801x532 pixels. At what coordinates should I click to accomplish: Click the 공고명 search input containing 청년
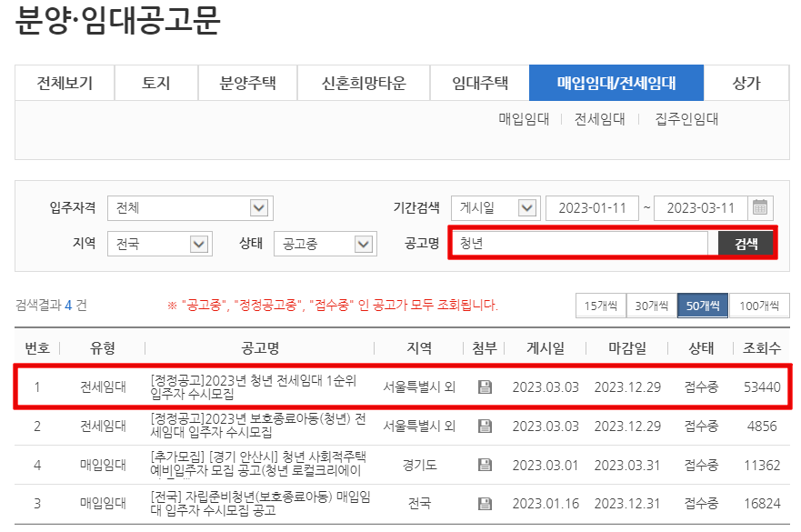point(582,243)
